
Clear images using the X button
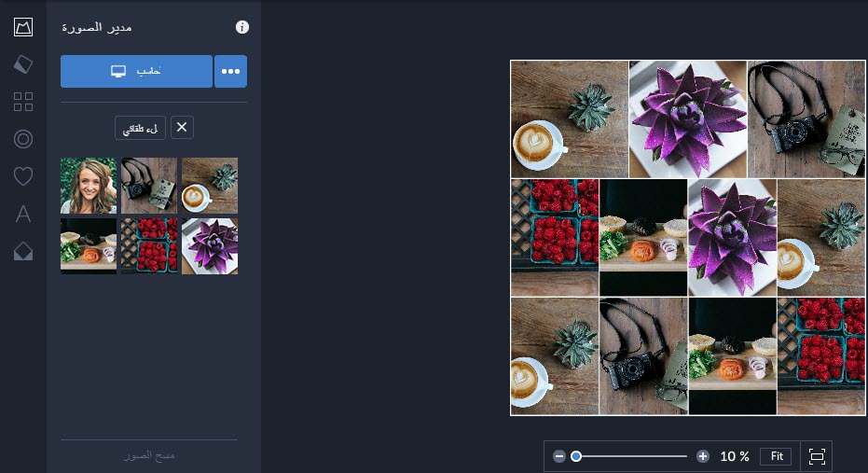[x=182, y=128]
